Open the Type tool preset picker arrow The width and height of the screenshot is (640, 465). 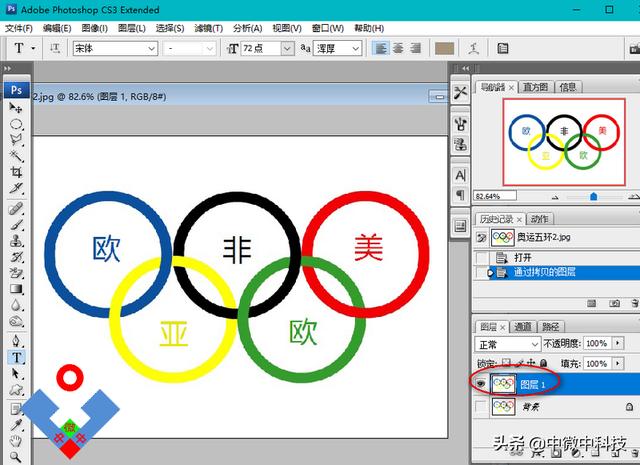pyautogui.click(x=33, y=48)
